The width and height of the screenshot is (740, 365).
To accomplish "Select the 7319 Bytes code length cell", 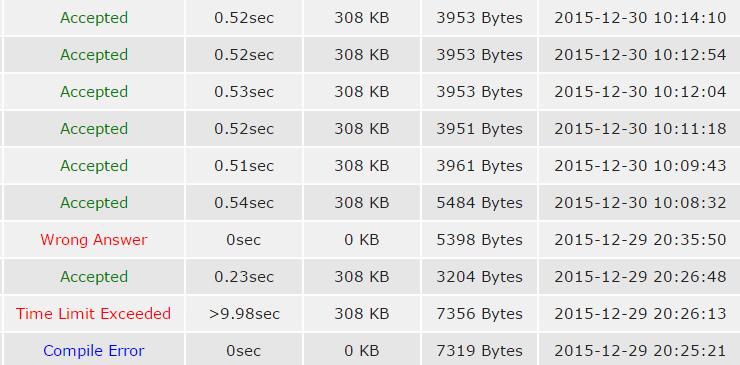I will click(479, 351).
